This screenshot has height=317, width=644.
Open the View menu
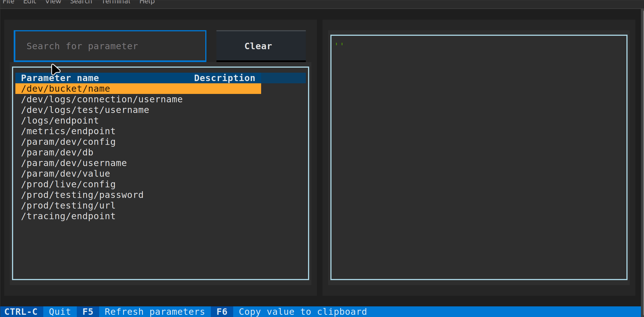click(53, 2)
